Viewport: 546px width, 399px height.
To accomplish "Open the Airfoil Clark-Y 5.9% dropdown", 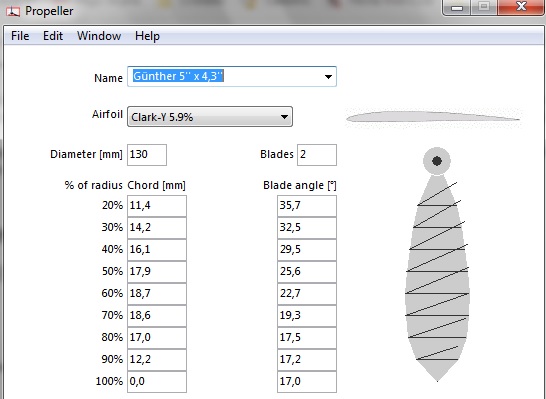I will (210, 117).
